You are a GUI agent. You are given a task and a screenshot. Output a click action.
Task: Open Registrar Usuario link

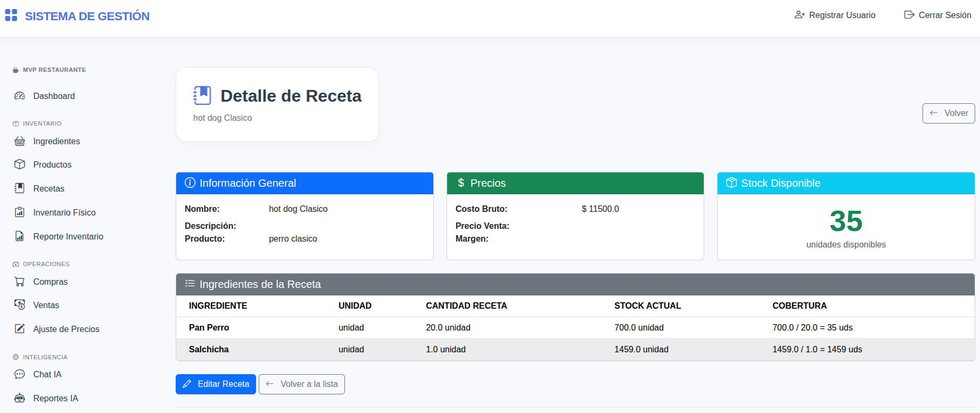click(x=835, y=15)
